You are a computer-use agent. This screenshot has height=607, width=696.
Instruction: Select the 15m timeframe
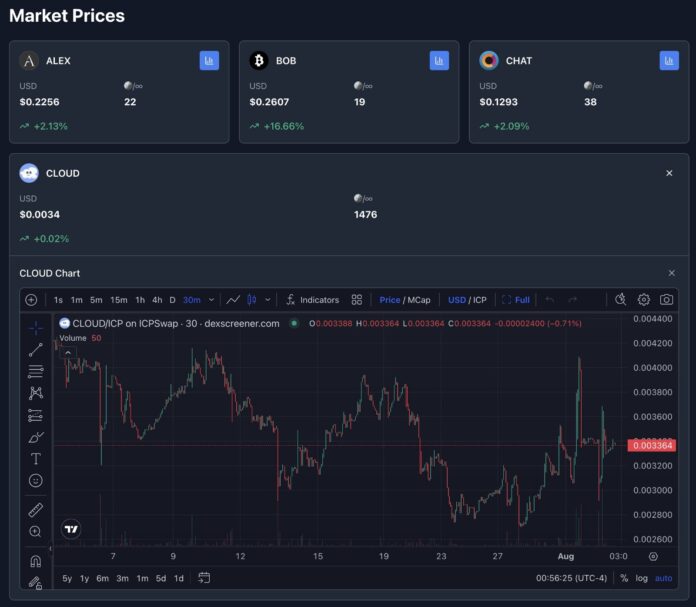pos(119,300)
